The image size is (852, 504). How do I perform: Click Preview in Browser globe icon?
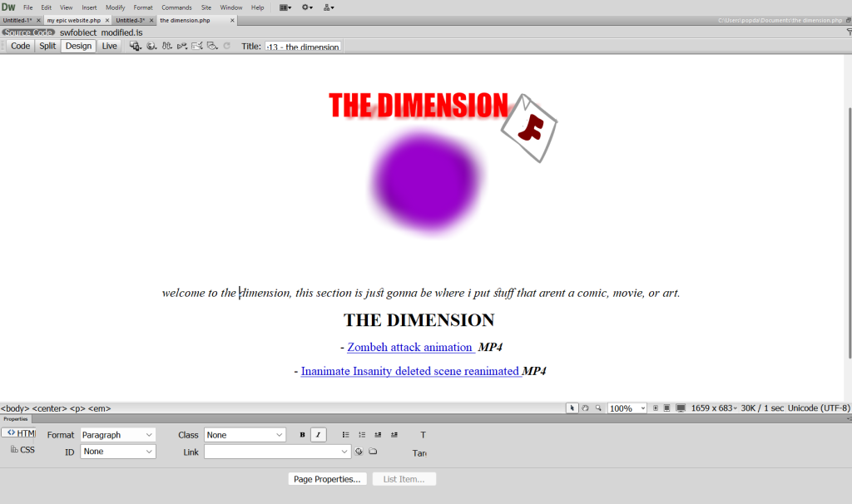click(x=151, y=47)
